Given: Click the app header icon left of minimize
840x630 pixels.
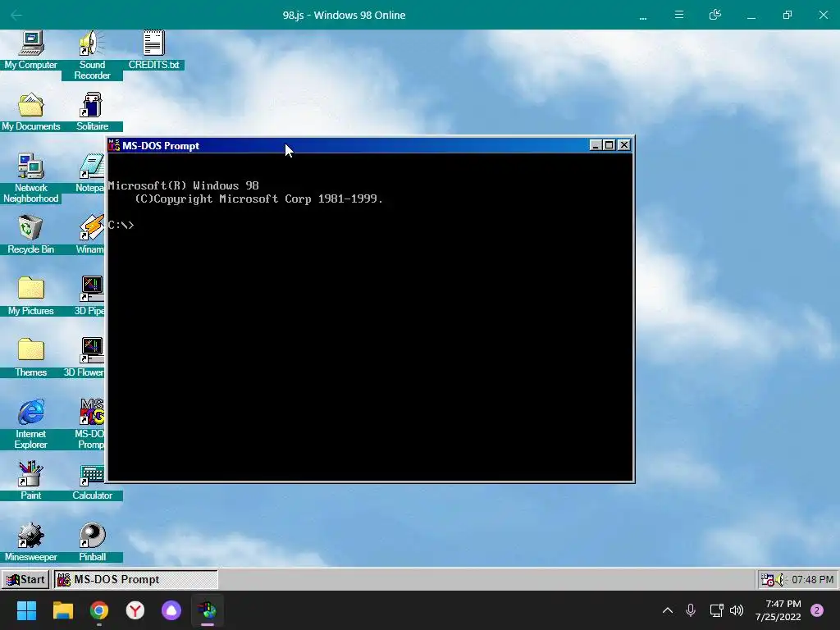Looking at the screenshot, I should [x=715, y=15].
